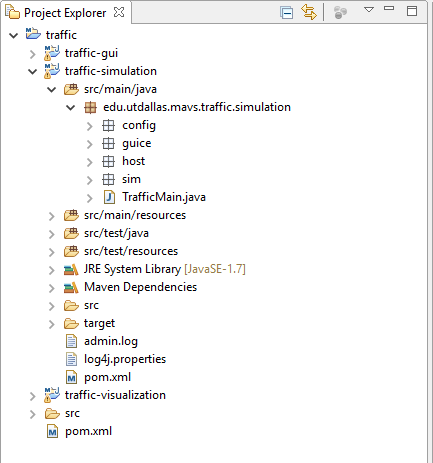Expand the traffic-gui module

point(33,53)
